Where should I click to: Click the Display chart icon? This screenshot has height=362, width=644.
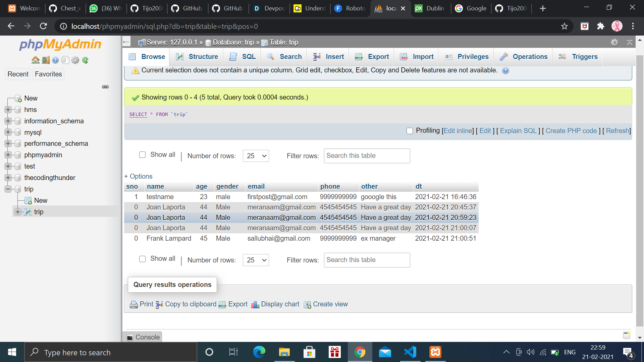[255, 304]
